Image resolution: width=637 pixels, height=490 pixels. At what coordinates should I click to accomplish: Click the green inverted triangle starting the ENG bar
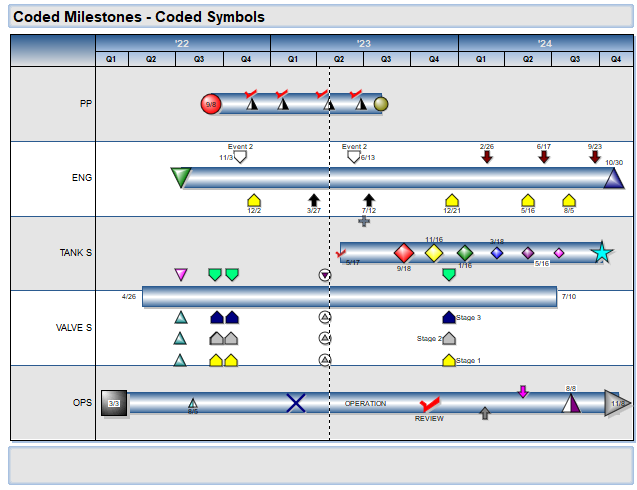coord(180,178)
